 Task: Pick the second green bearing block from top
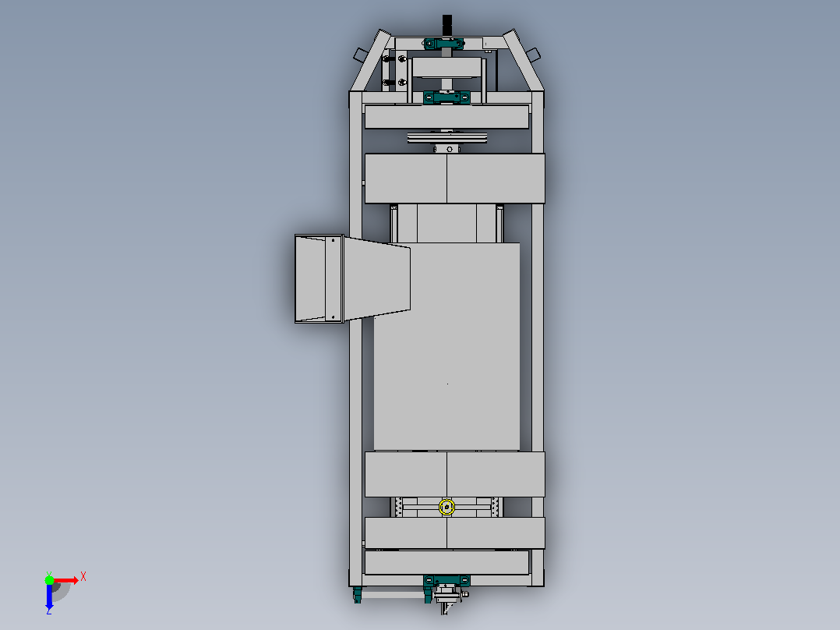(446, 97)
